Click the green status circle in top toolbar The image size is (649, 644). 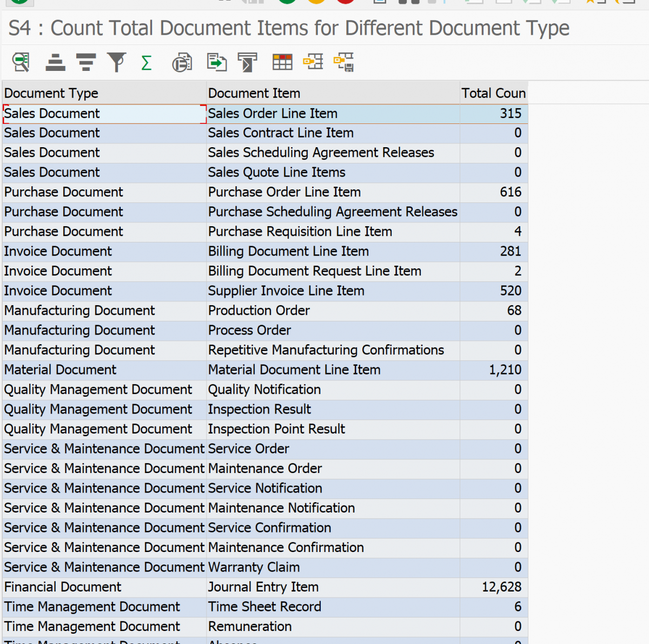287,2
